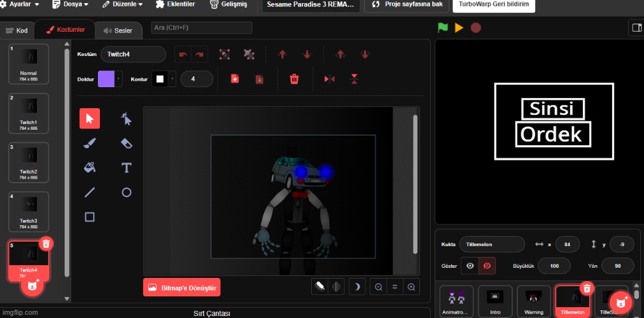Click the red trash delete icon in toolbar
The width and height of the screenshot is (644, 318).
294,79
